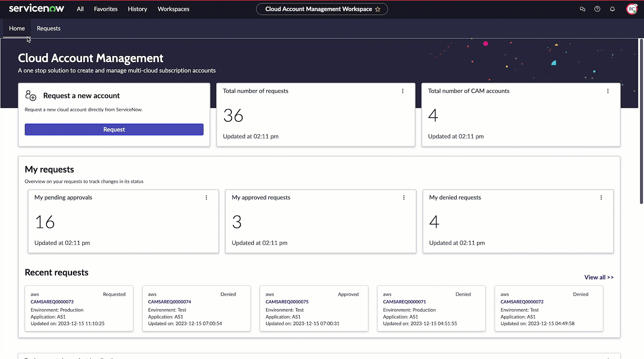The image size is (644, 359).
Task: Click the Cloud Account Management heading
Action: click(91, 58)
